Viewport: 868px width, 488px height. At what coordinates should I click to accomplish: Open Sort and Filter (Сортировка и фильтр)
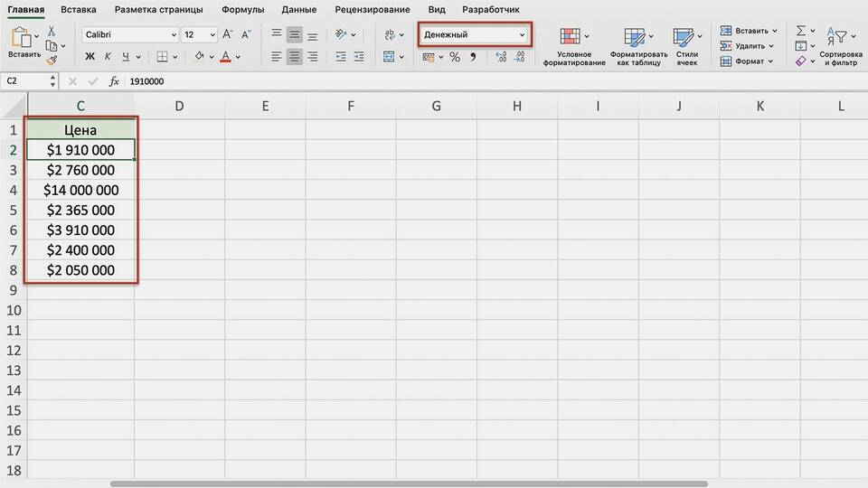click(841, 47)
